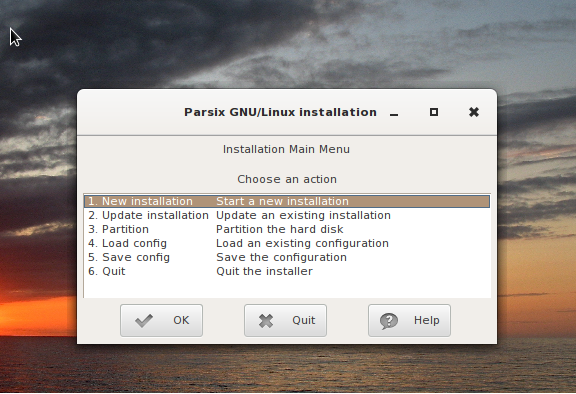Click the Parsix GNU/Linux installation title

280,112
